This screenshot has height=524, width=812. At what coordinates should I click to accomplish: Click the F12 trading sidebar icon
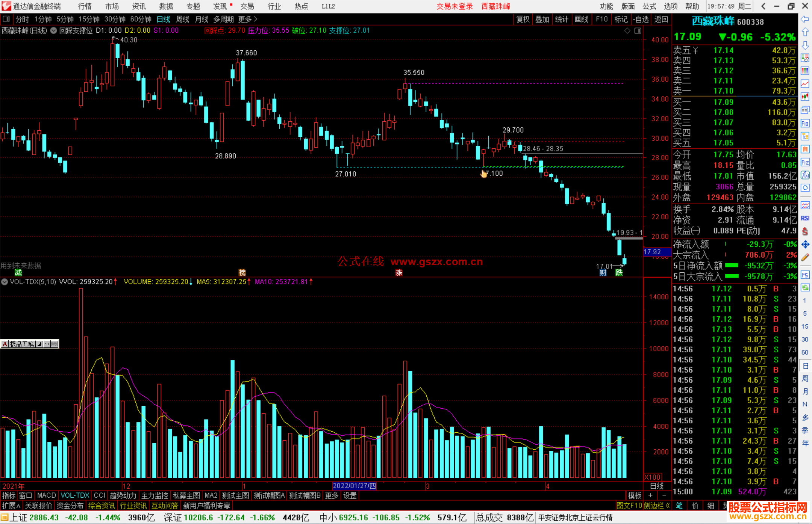[805, 162]
